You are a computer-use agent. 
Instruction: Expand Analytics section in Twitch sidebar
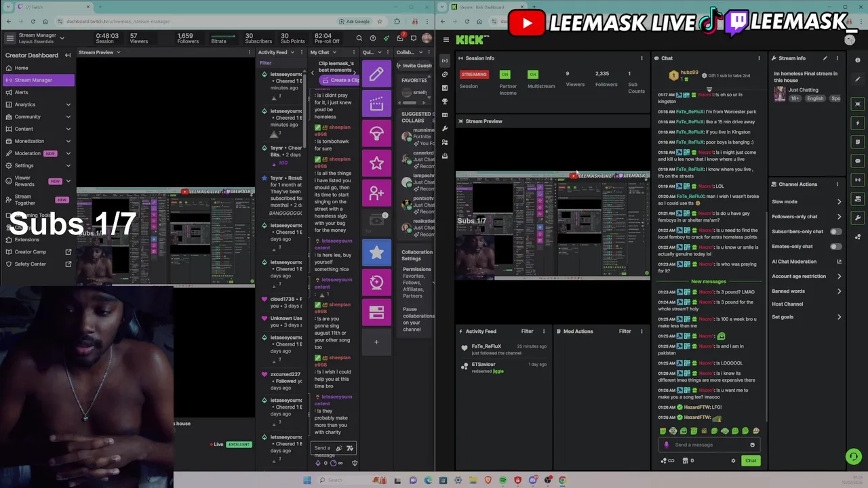click(x=68, y=104)
